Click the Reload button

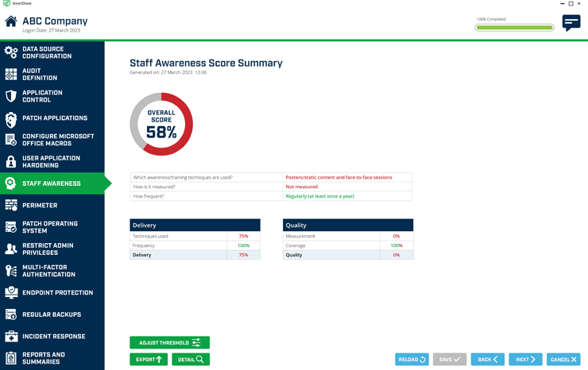(412, 360)
